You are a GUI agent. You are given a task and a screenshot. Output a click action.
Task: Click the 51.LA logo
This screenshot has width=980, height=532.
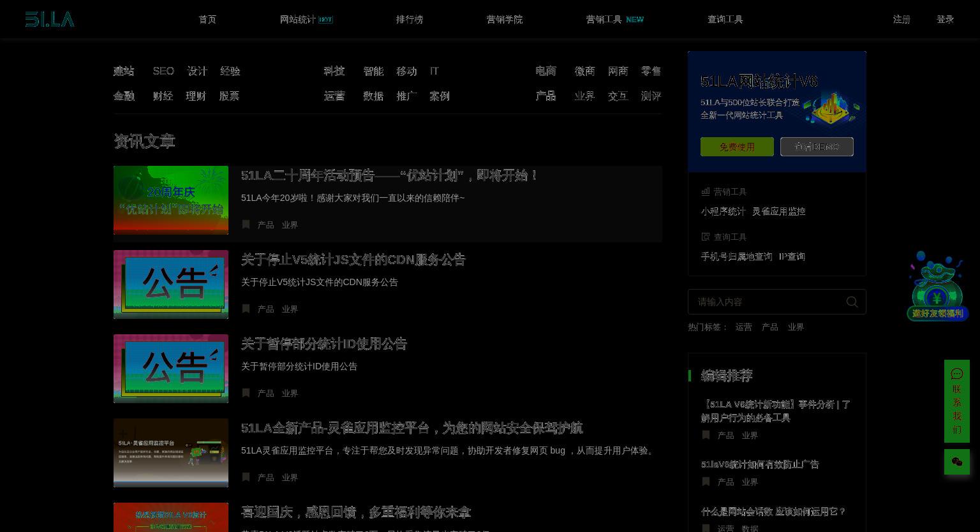click(x=50, y=19)
